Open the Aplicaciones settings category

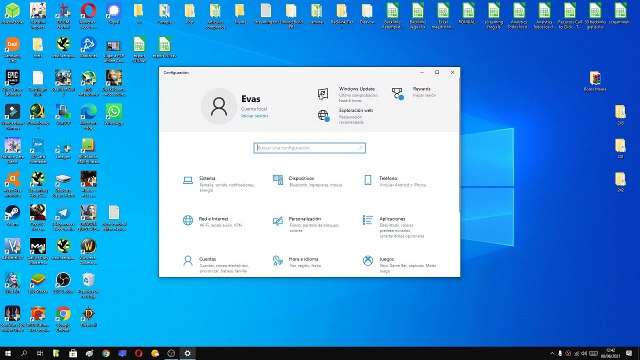(394, 227)
